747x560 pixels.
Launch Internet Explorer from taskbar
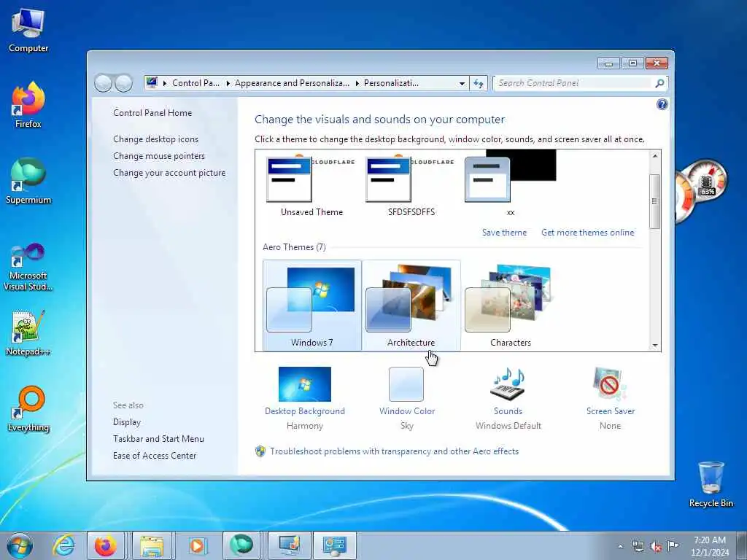pos(63,545)
